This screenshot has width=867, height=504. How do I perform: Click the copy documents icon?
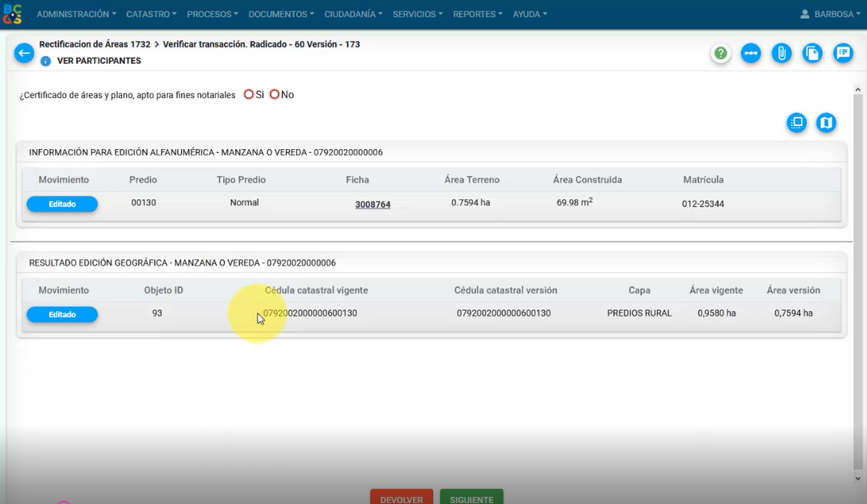(x=812, y=53)
